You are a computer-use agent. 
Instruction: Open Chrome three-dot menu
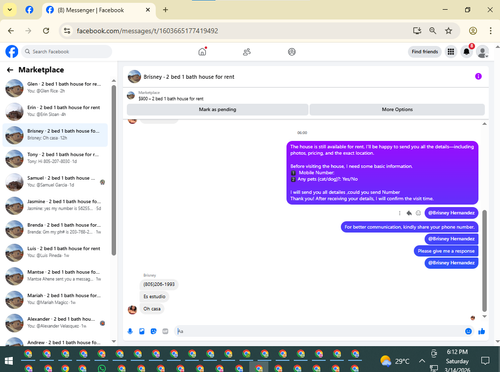[490, 31]
